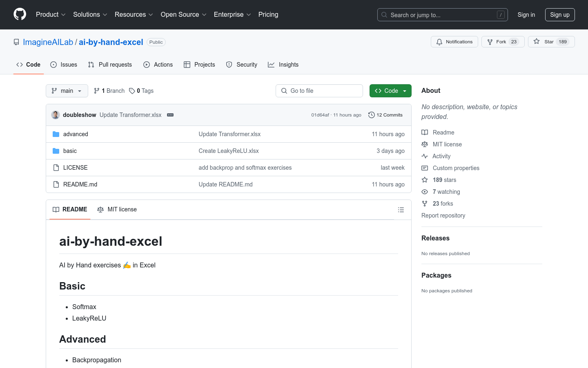Switch to the MIT license tab
588x368 pixels.
(117, 209)
